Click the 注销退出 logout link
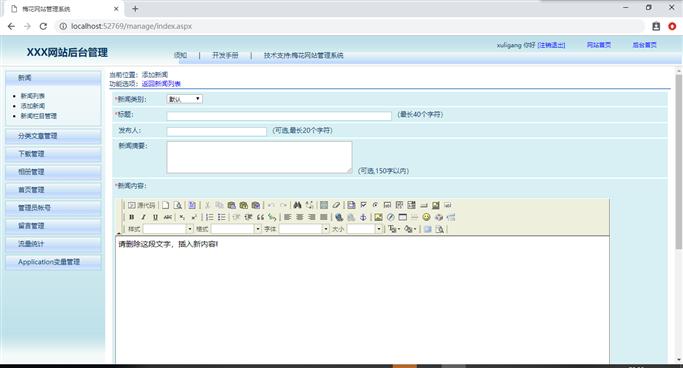The height and width of the screenshot is (368, 683). [551, 45]
